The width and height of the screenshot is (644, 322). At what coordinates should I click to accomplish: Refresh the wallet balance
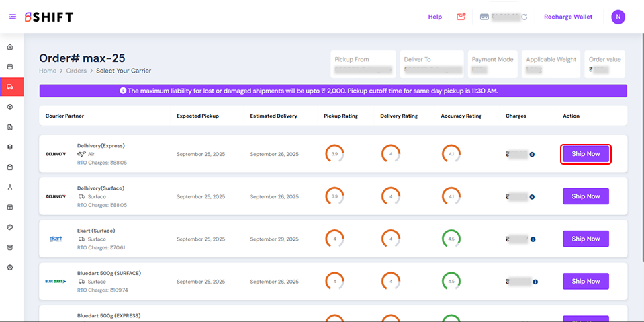tap(524, 17)
